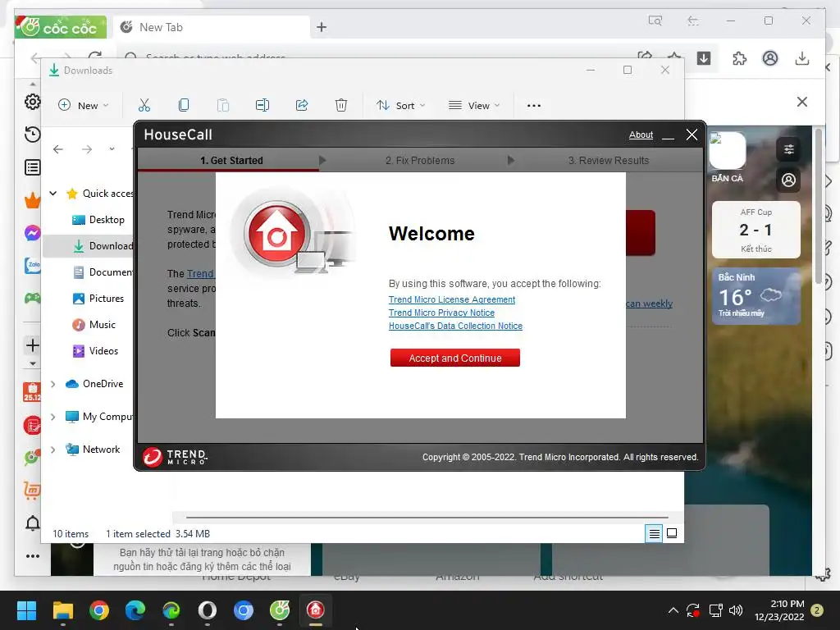Open Microsoft Edge from the taskbar

[135, 610]
